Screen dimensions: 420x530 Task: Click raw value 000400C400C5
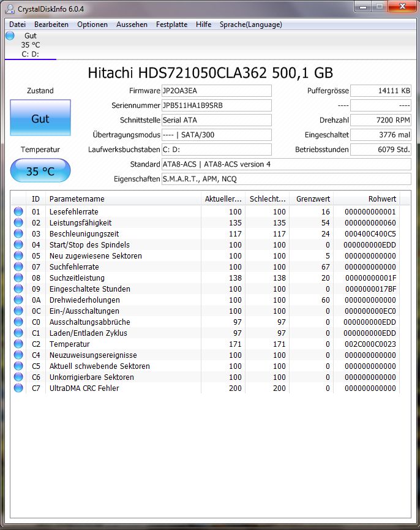[x=370, y=233]
